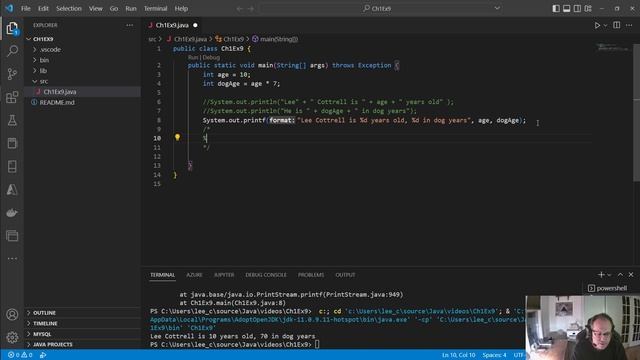The height and width of the screenshot is (360, 640).
Task: Open Ch1Ex9.java in the explorer tree
Action: point(60,92)
